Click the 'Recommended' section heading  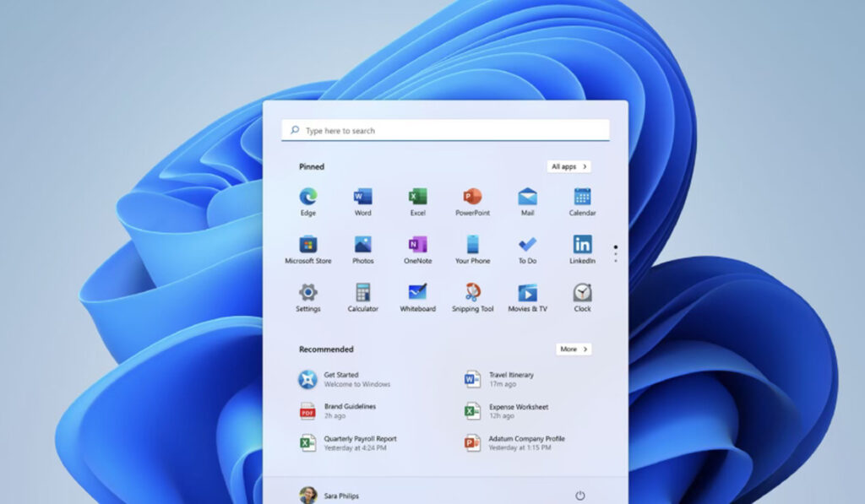pos(326,349)
